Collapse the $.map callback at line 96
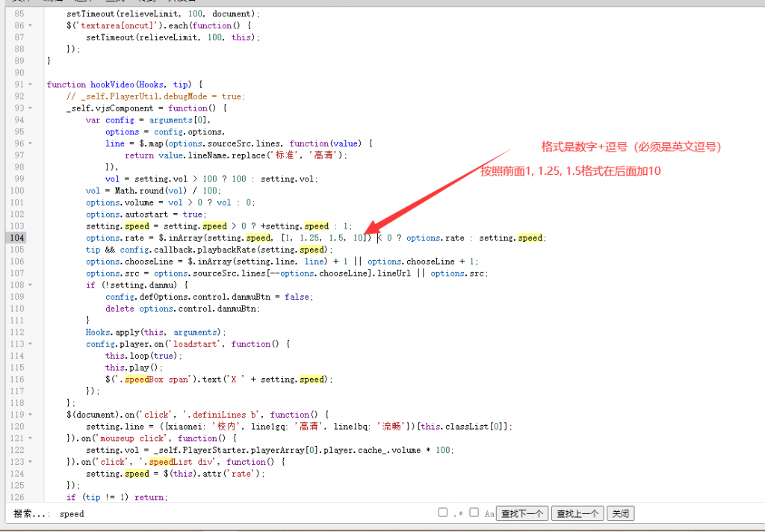765x532 pixels. coord(30,143)
